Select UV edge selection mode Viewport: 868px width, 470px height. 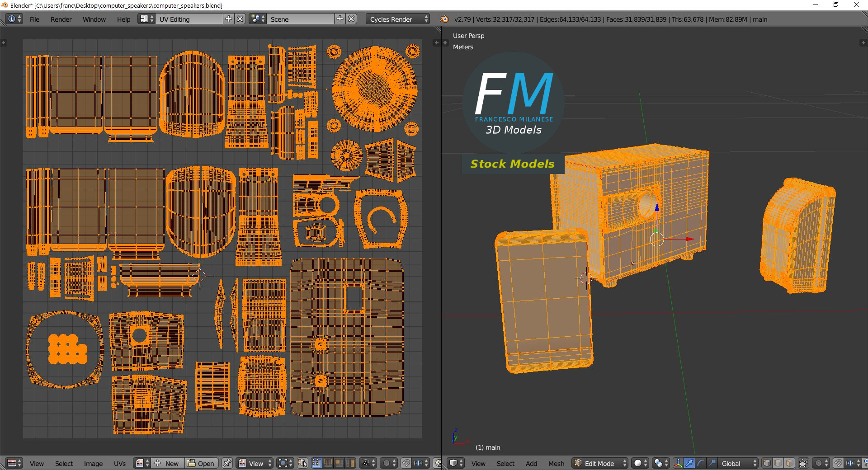coord(328,463)
